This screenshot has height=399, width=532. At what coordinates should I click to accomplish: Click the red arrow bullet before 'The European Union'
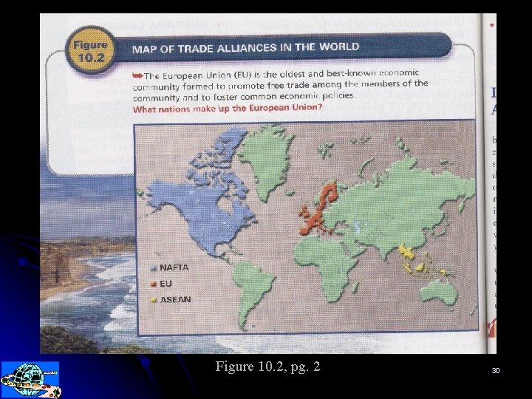(x=137, y=75)
